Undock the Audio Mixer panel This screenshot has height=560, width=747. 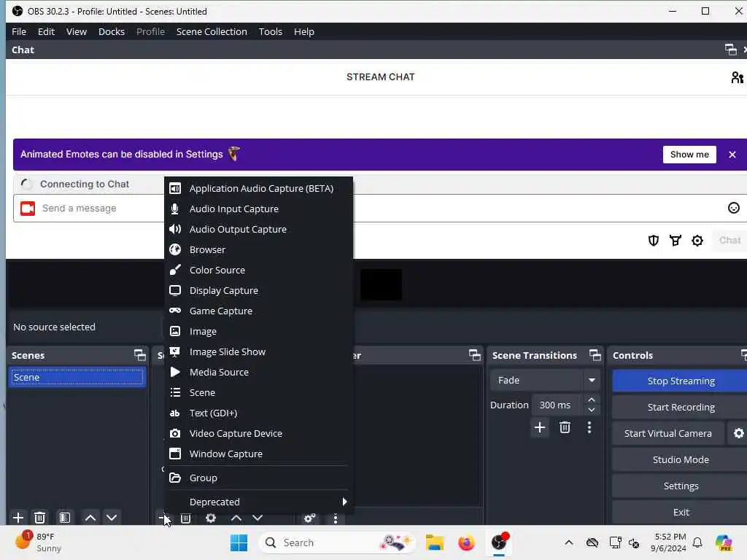474,355
